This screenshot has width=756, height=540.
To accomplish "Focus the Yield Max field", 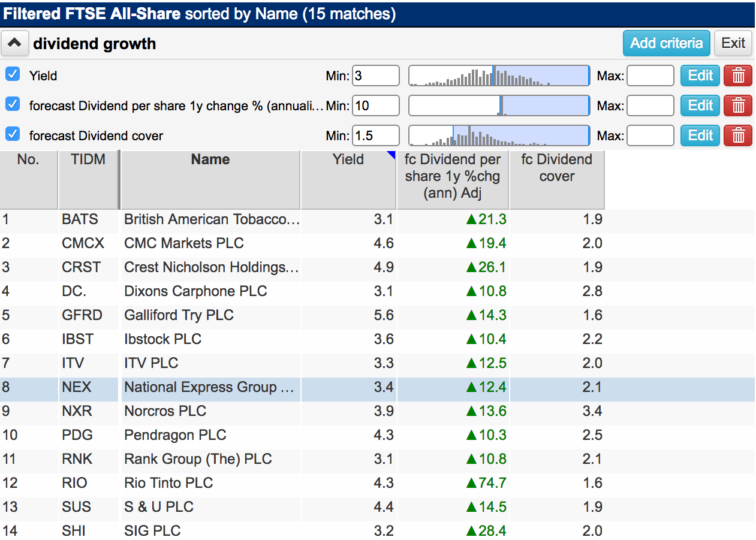I will (x=650, y=76).
